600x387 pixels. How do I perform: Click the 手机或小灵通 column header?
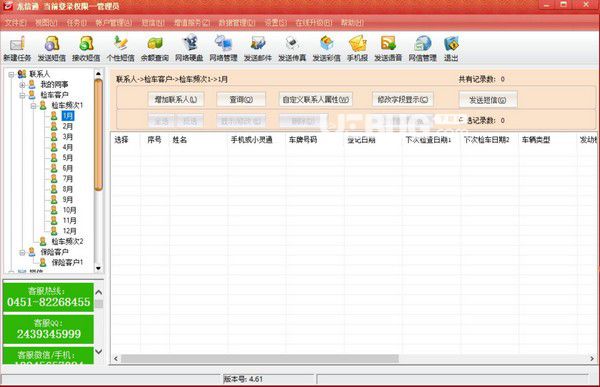[x=257, y=140]
